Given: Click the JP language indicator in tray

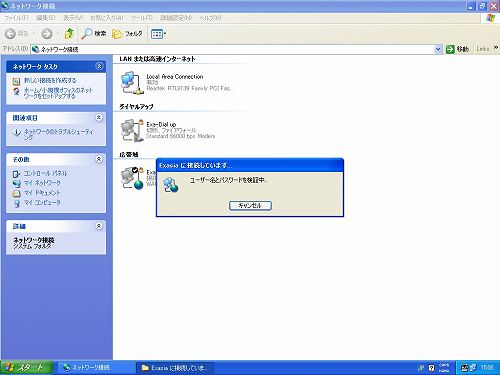Looking at the screenshot, I should (x=421, y=368).
